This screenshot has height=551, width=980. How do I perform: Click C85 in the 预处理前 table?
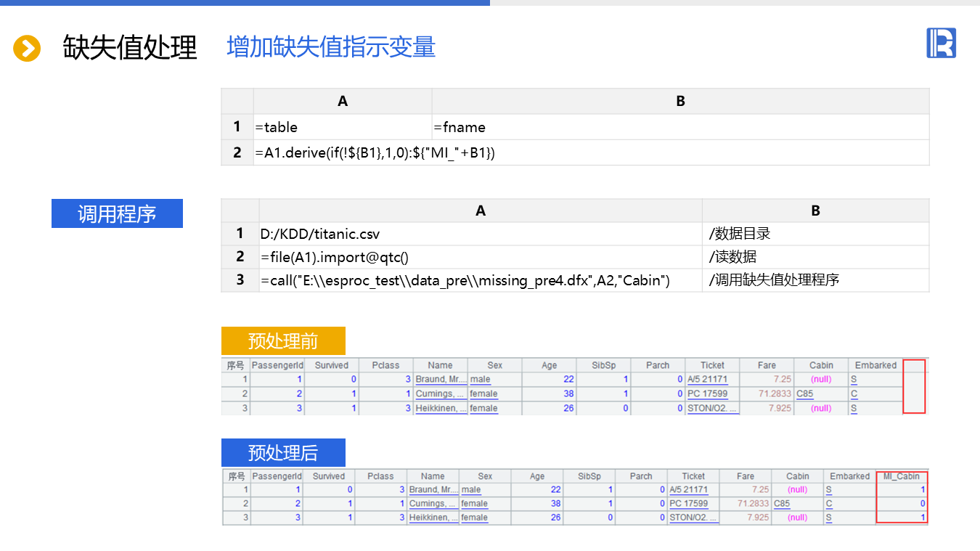(x=805, y=394)
